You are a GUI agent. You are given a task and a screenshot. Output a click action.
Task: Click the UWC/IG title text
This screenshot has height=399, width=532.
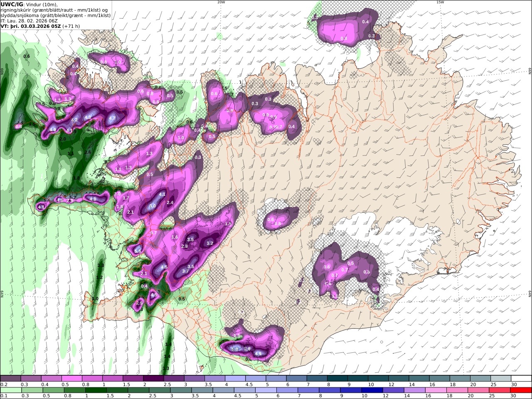[x=12, y=4]
